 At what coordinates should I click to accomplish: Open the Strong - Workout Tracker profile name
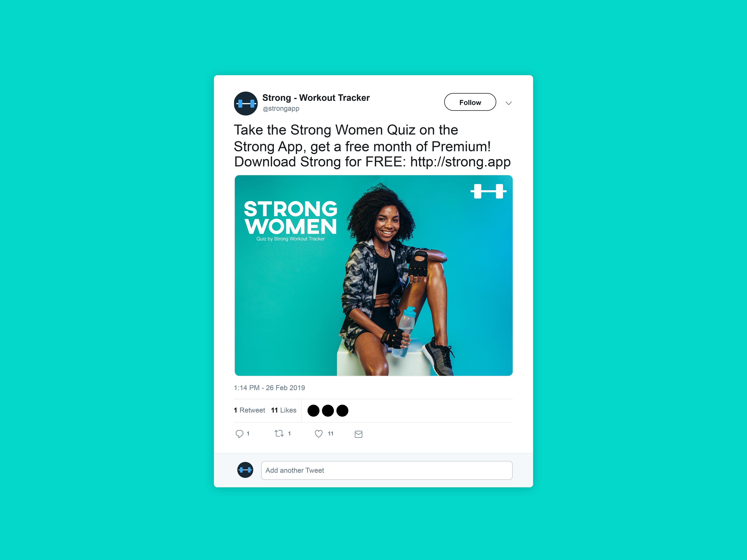coord(316,98)
